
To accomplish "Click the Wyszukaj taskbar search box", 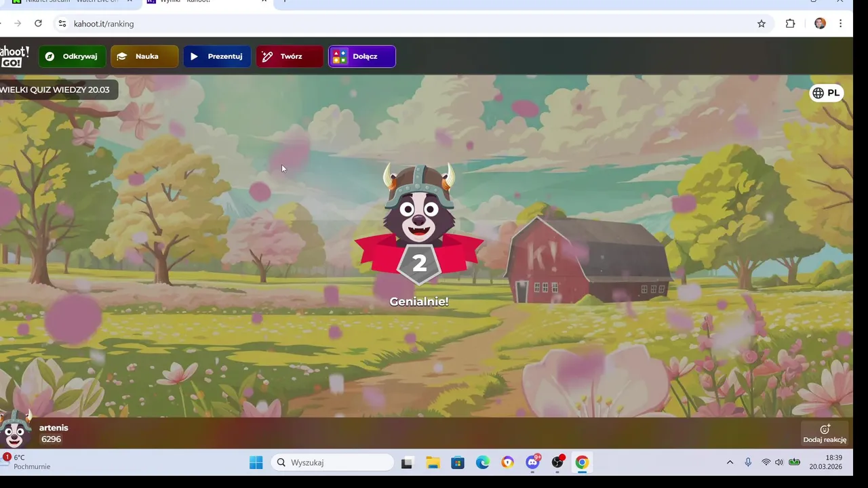I will click(332, 462).
